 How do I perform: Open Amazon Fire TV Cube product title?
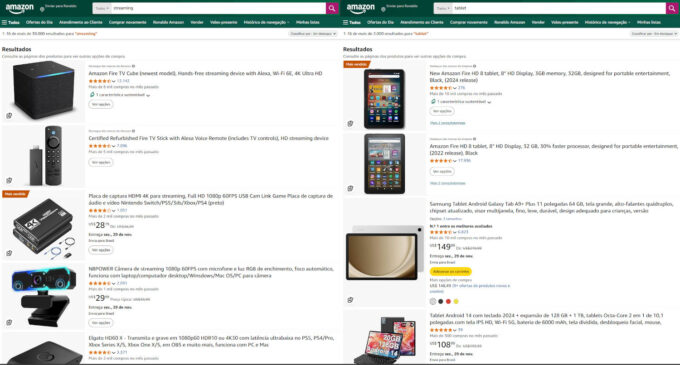click(x=205, y=74)
